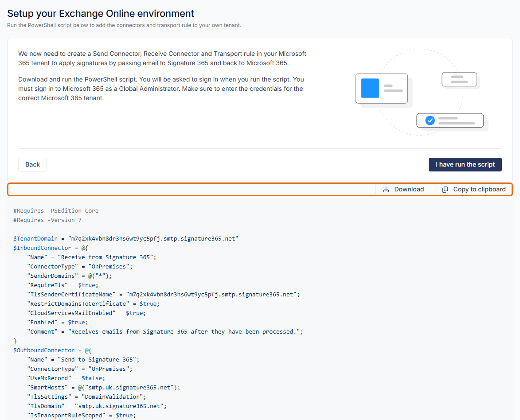Click the "#Requires -PSEdition Core" line
This screenshot has height=420, width=520.
point(56,210)
